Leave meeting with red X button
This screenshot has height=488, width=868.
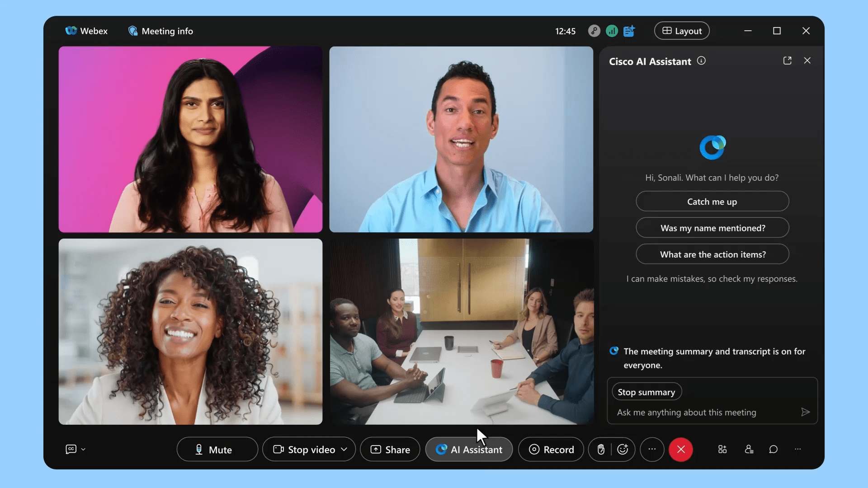pos(681,449)
